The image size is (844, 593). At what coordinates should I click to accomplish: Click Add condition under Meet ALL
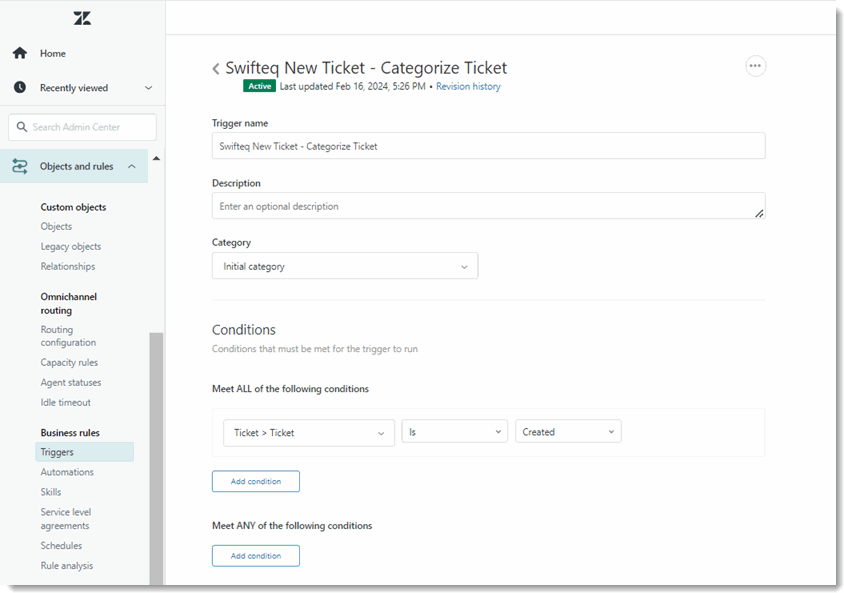coord(256,481)
